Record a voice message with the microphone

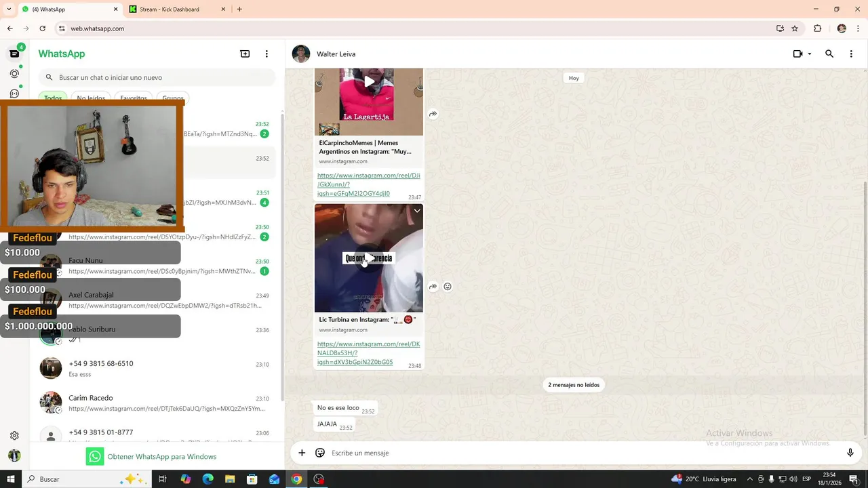coord(850,453)
